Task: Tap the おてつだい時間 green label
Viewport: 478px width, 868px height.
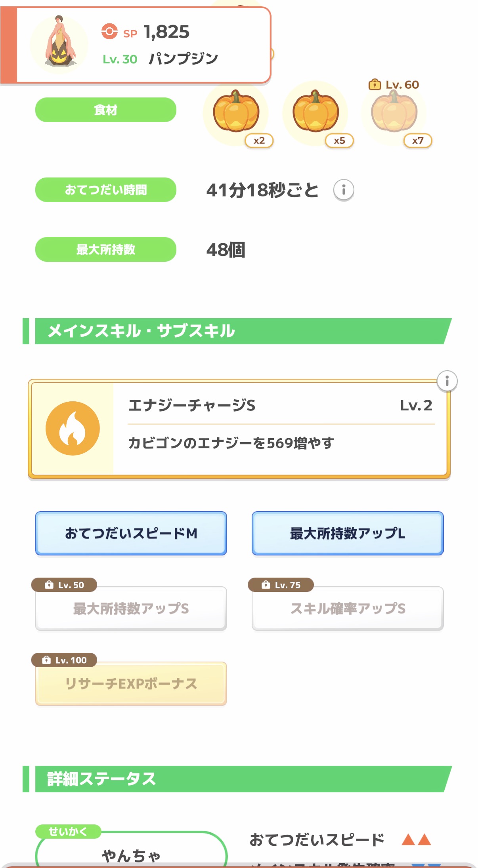Action: pyautogui.click(x=106, y=190)
